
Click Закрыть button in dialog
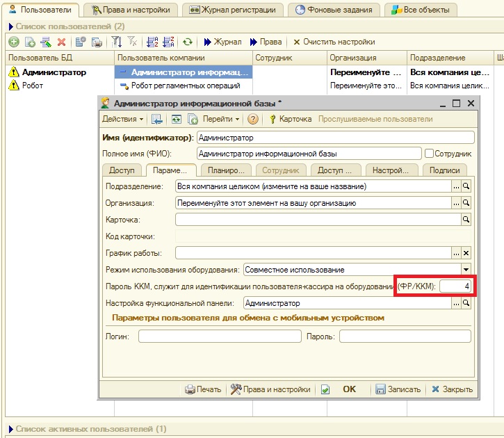(452, 389)
